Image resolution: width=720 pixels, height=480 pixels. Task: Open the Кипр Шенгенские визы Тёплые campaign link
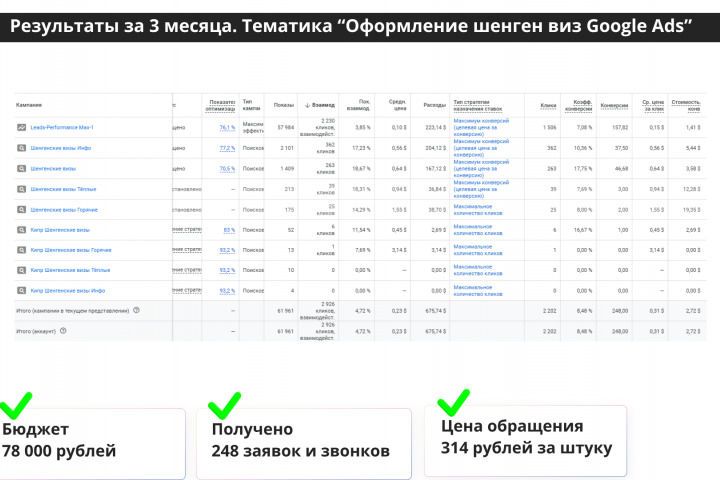pyautogui.click(x=70, y=270)
